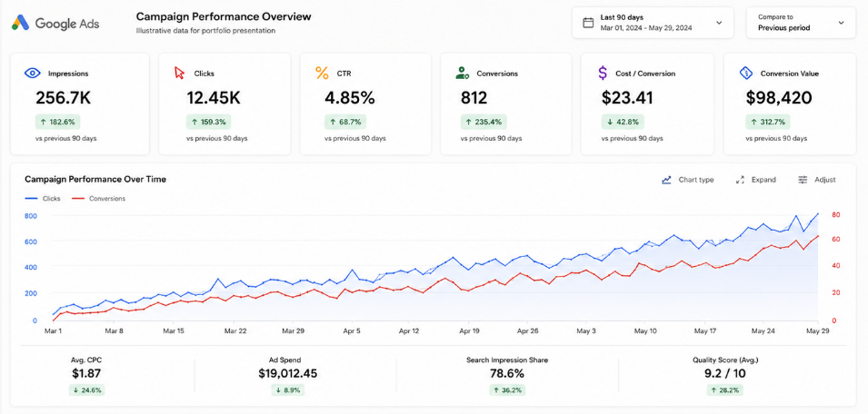The image size is (868, 414).
Task: Click the red Conversions legend line swatch
Action: (x=78, y=199)
